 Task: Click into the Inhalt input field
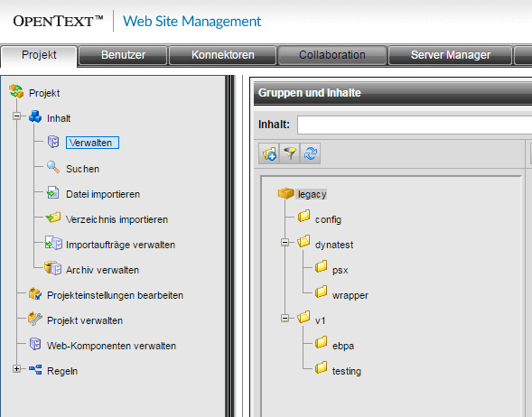(x=415, y=125)
